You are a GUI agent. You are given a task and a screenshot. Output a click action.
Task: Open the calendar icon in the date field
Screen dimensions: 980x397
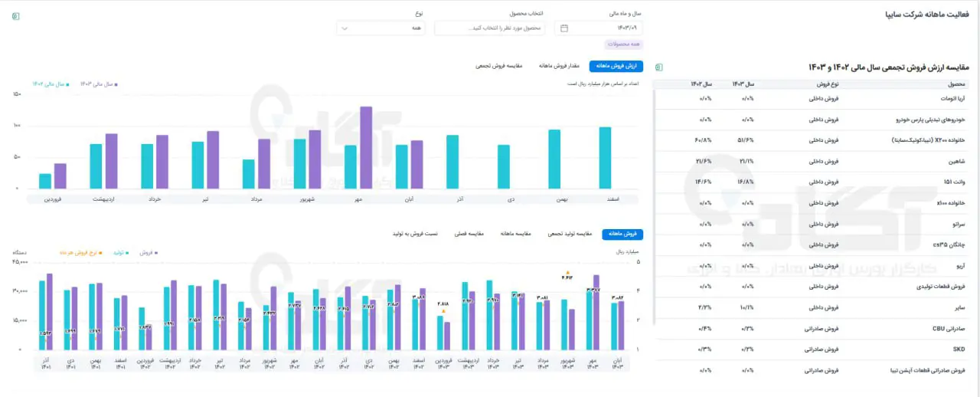tap(563, 28)
